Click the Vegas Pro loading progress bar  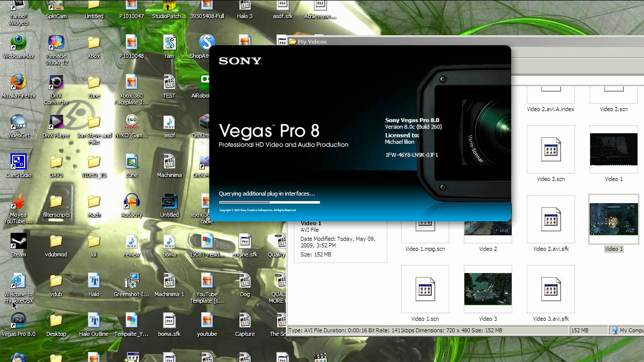tap(269, 202)
